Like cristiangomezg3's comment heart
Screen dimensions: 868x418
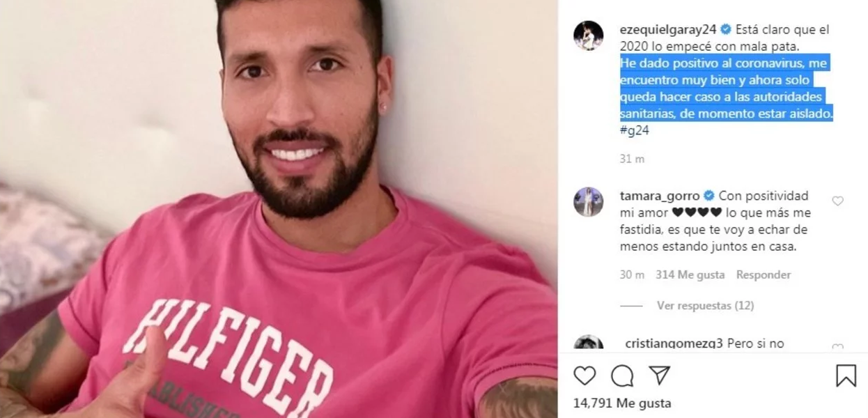837,347
